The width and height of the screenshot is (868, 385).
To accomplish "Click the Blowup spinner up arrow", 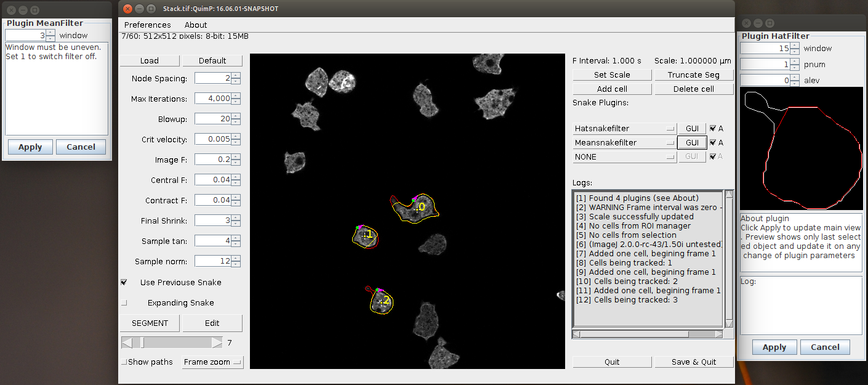I will [x=236, y=116].
